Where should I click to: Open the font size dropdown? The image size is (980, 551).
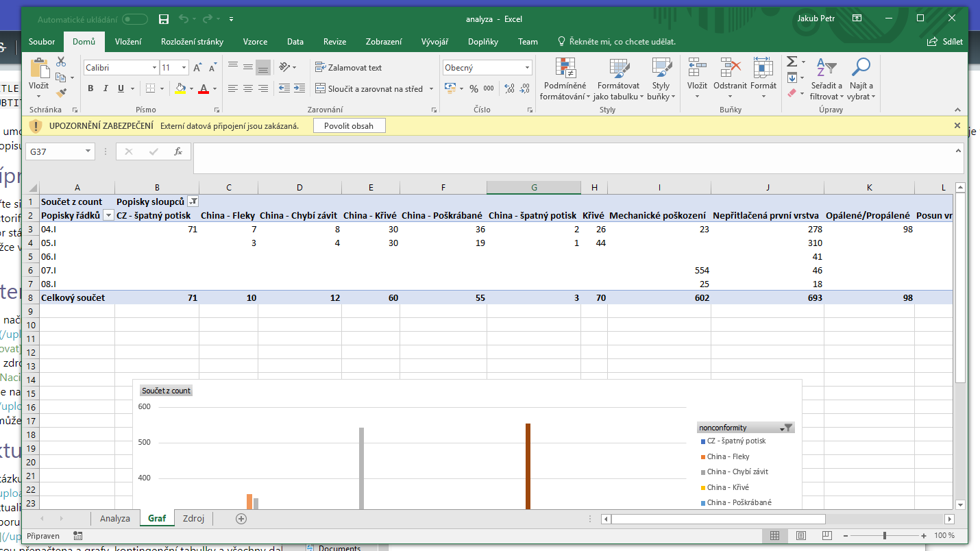click(184, 68)
